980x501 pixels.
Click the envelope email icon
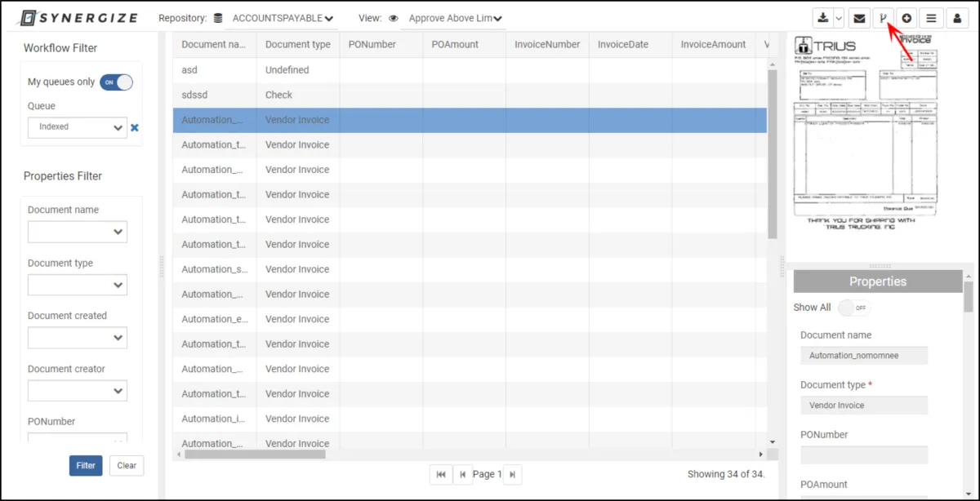pyautogui.click(x=859, y=18)
